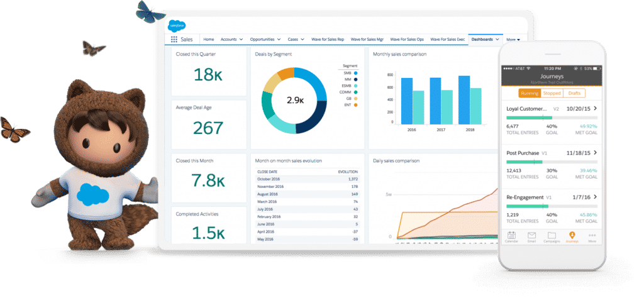Viewport: 644px width, 298px height.
Task: Tap the Calendar icon on phone
Action: tap(511, 236)
